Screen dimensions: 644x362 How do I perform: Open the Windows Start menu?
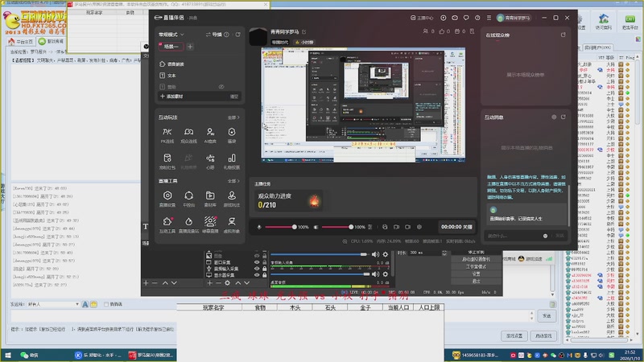[8, 355]
